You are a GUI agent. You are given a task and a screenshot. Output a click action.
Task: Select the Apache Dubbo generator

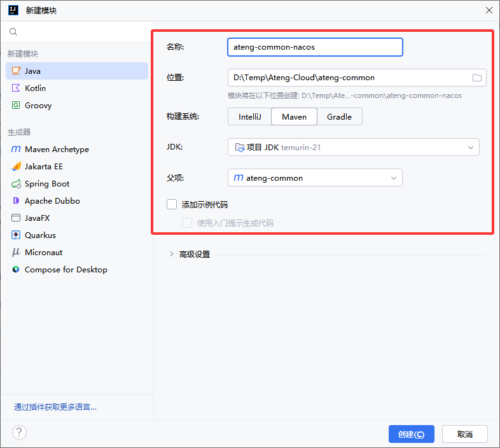tap(52, 201)
